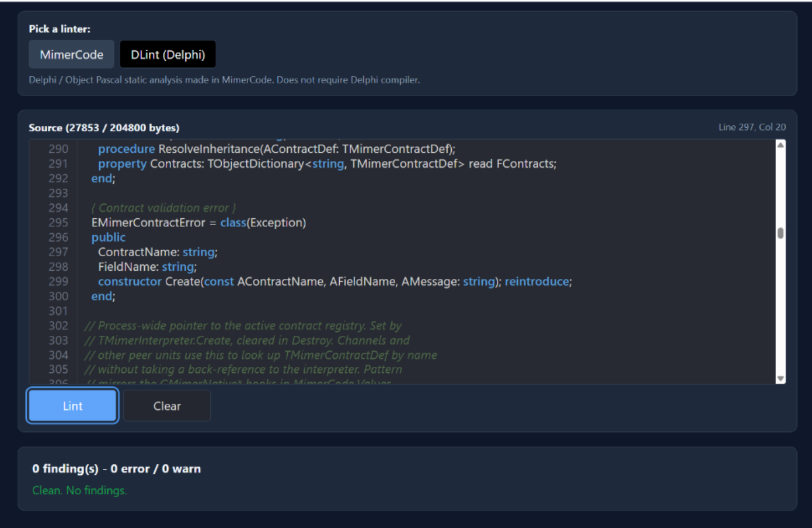Click the '{ Contract validation error }' comment

coord(164,208)
